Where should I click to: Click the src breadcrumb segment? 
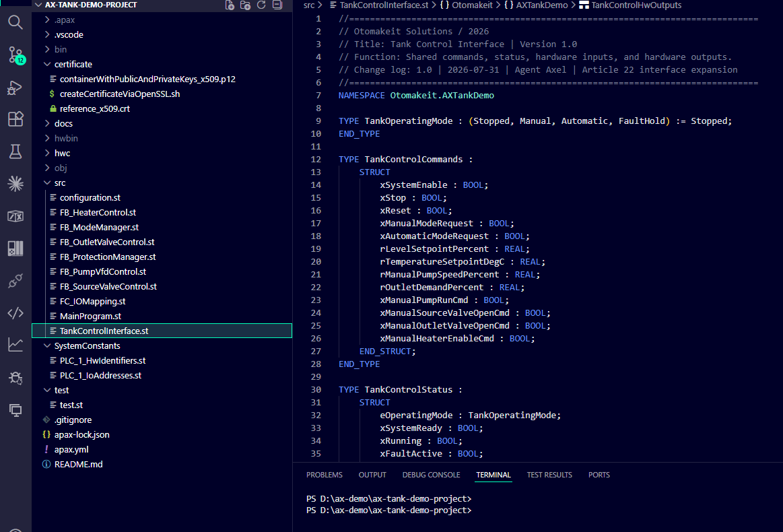tap(309, 5)
